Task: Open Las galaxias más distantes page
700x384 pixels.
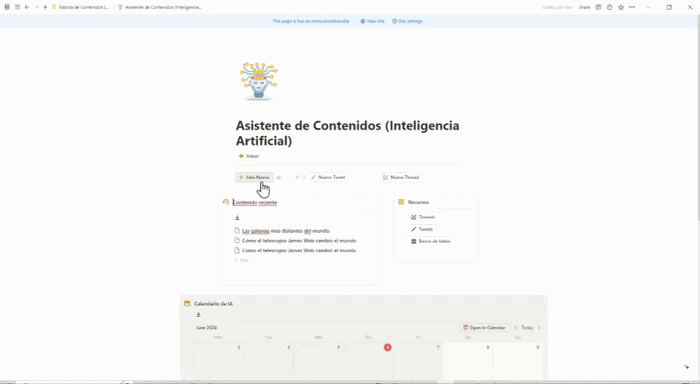Action: pos(286,231)
